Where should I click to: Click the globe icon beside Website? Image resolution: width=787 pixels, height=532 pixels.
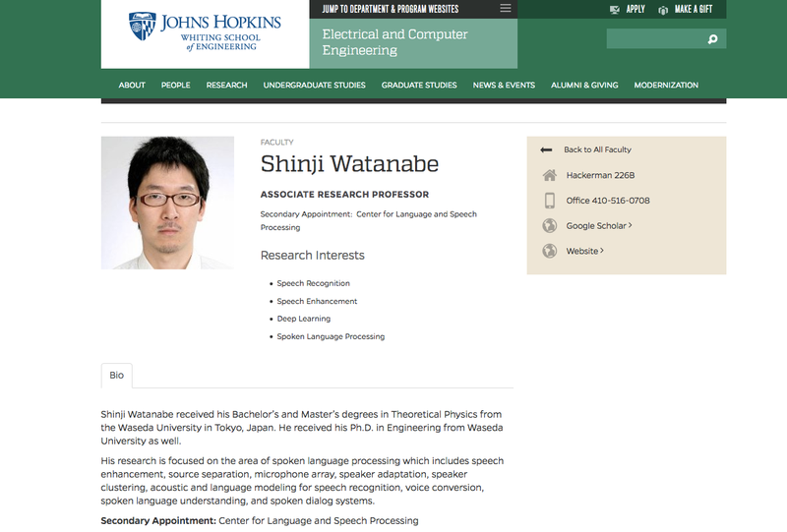550,251
